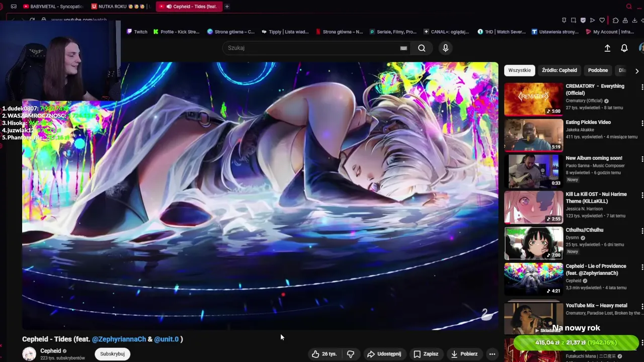Open the @unit.0 channel link
Viewport: 644px width, 362px height.
[167, 339]
